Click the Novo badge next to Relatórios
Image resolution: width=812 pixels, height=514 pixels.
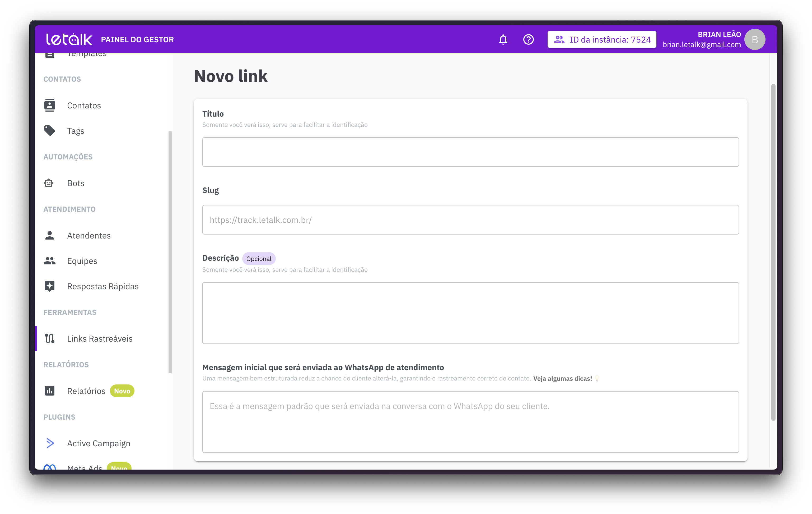click(122, 391)
